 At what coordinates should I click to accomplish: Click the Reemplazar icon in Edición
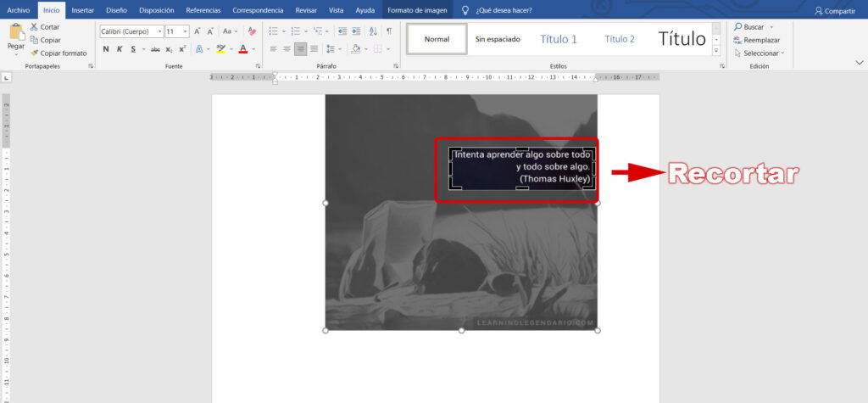click(738, 40)
